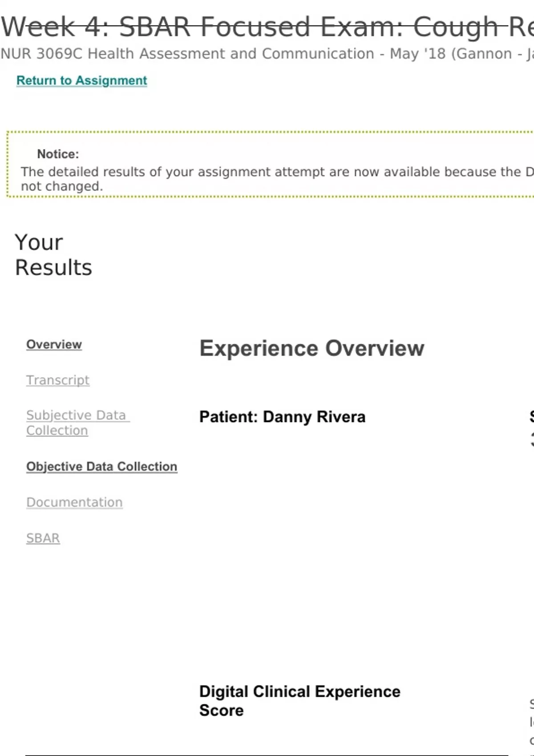Open the SBAR section link
The image size is (534, 756).
[43, 538]
